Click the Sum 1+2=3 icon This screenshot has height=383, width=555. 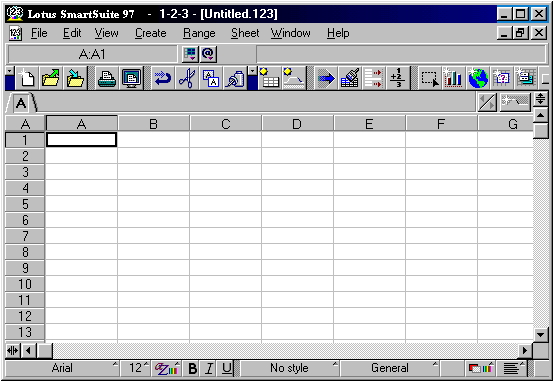click(x=398, y=78)
